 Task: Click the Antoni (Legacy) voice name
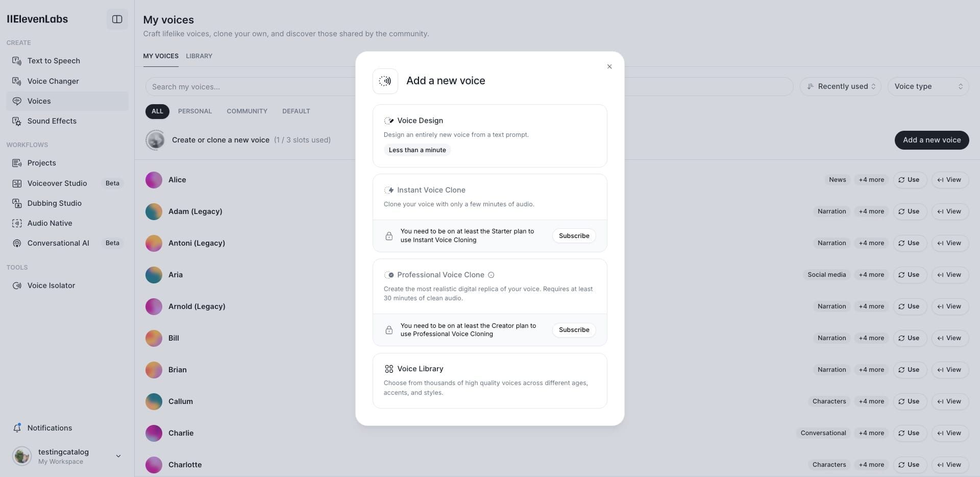[197, 243]
